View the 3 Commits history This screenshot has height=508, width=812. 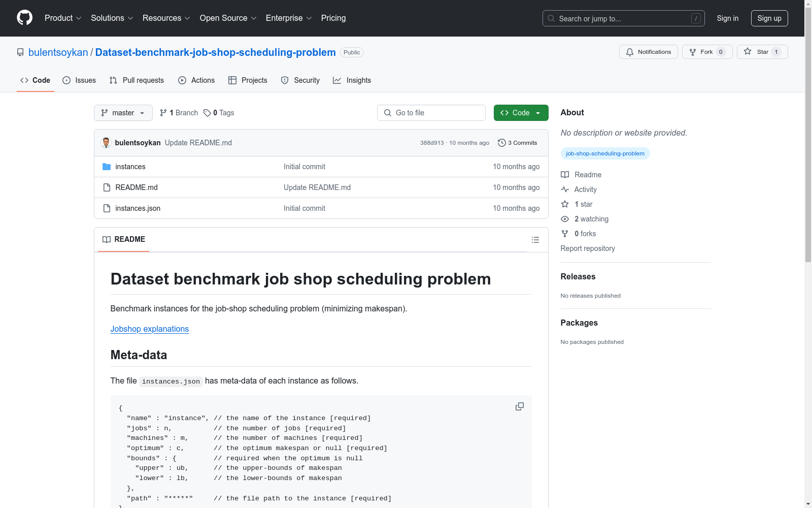point(518,143)
